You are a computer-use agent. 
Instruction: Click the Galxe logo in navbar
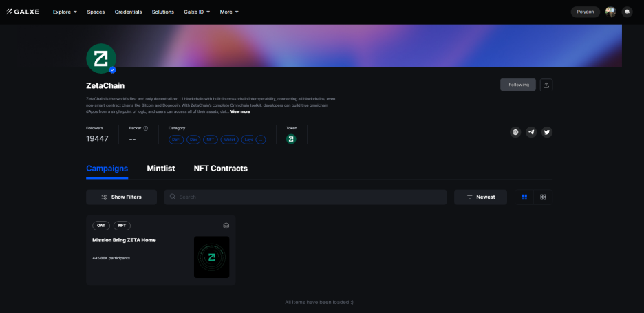click(x=23, y=12)
